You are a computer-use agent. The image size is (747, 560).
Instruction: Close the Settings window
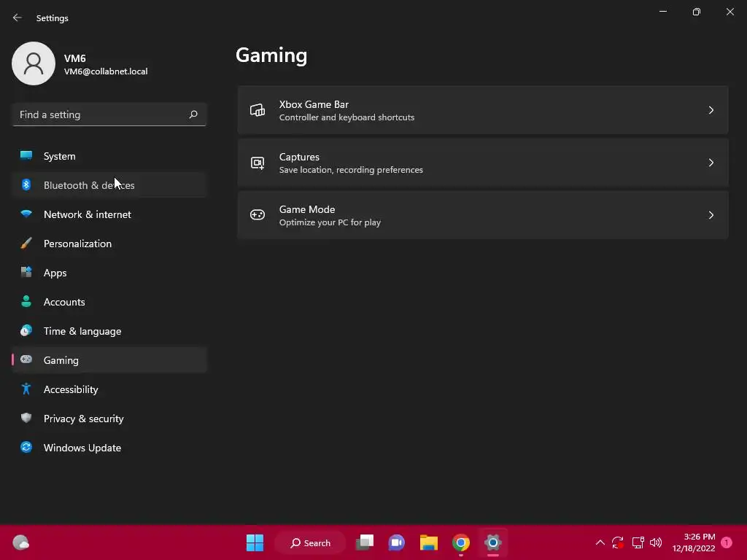(x=729, y=12)
